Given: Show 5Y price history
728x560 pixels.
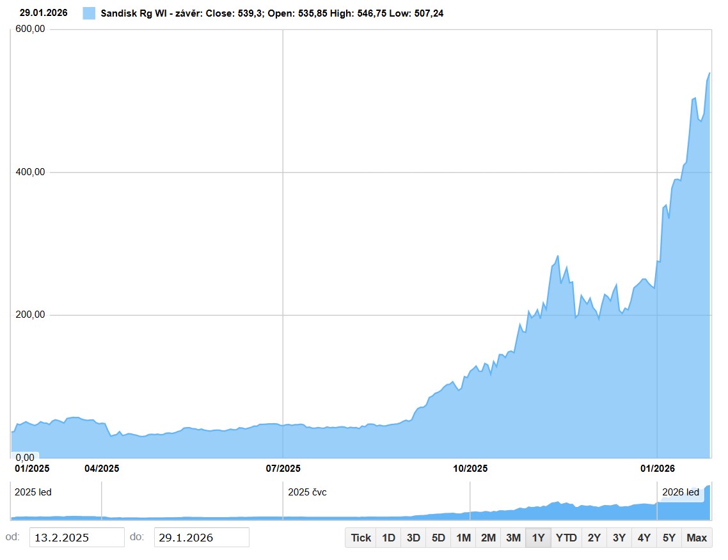Looking at the screenshot, I should pyautogui.click(x=669, y=538).
